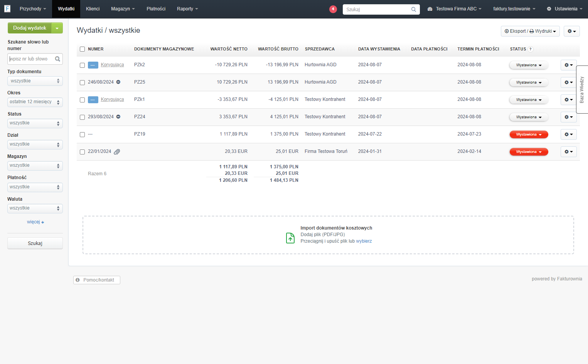Open the faktury.testowanie account menu

tap(514, 9)
